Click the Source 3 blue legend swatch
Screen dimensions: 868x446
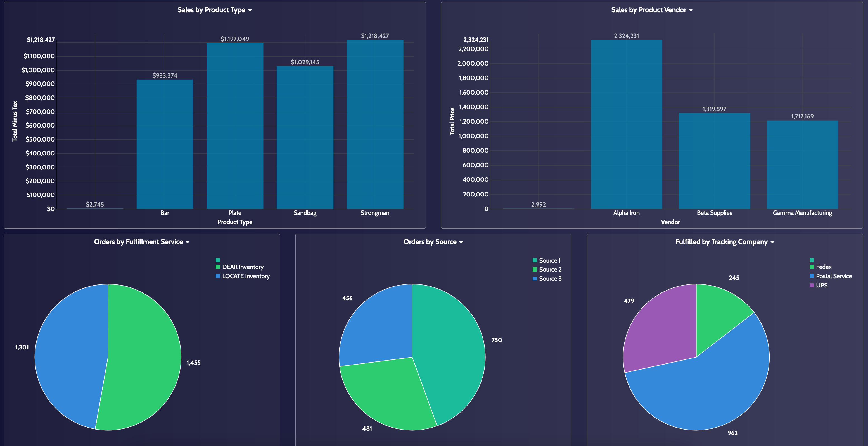click(534, 279)
